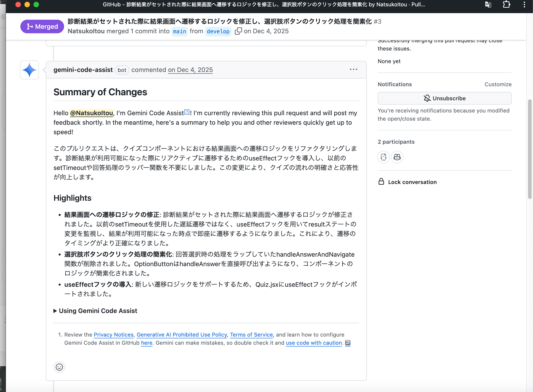Screen dimensions: 533x392
Task: Click the gemini-code-assist bot avatar
Action: click(29, 70)
